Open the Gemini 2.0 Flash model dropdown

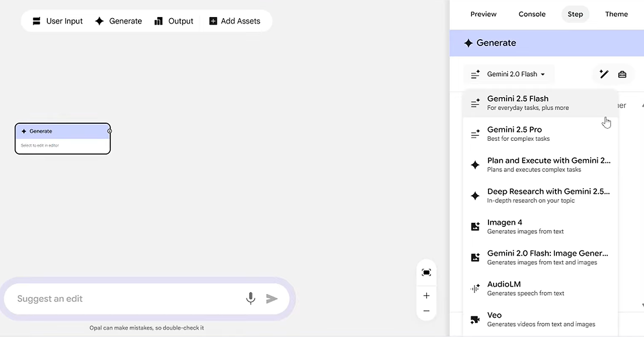point(509,74)
